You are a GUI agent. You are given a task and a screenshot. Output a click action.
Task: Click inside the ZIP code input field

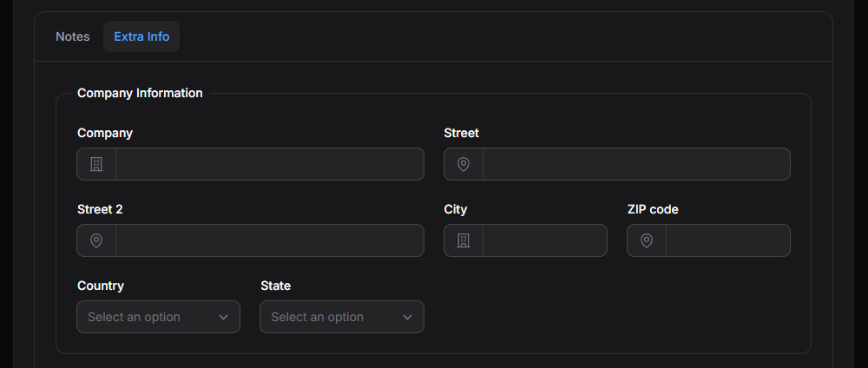[x=728, y=240]
